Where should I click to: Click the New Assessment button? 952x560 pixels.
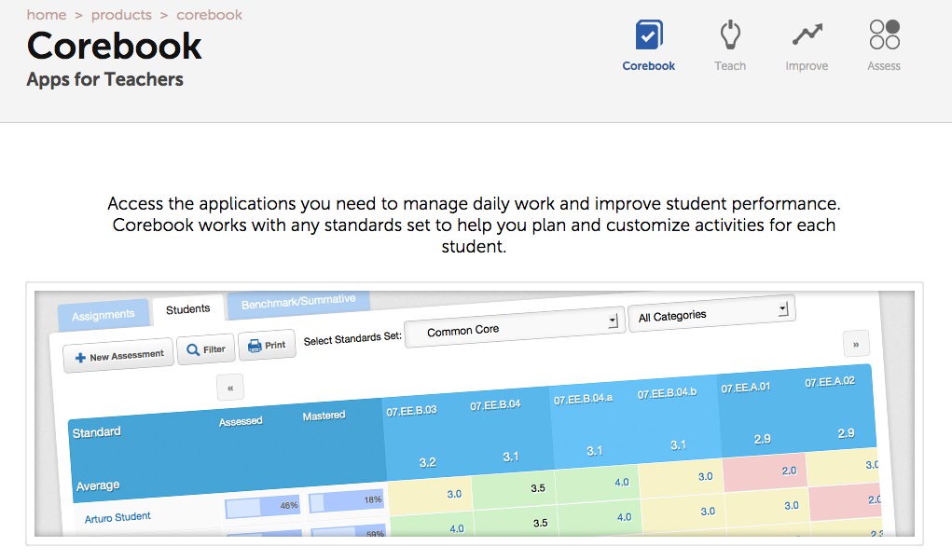point(119,356)
